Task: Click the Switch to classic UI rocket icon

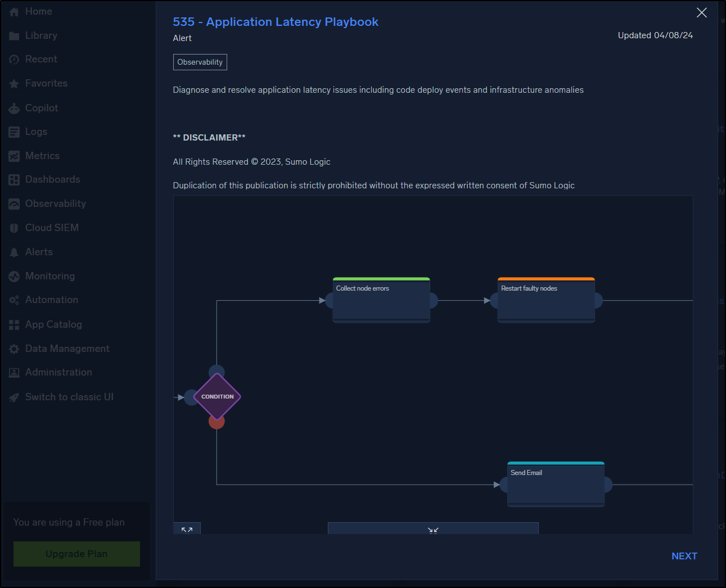Action: [14, 397]
